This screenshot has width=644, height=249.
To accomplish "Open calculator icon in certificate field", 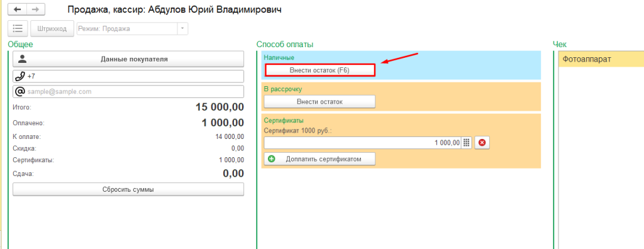I will point(466,143).
